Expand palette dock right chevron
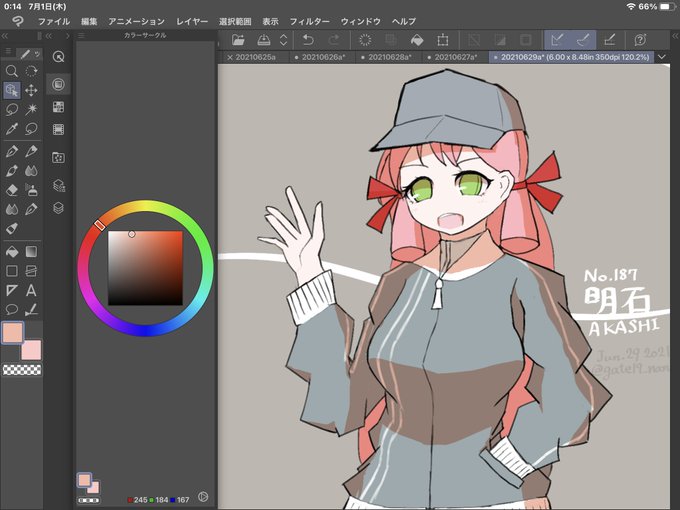 (x=67, y=36)
